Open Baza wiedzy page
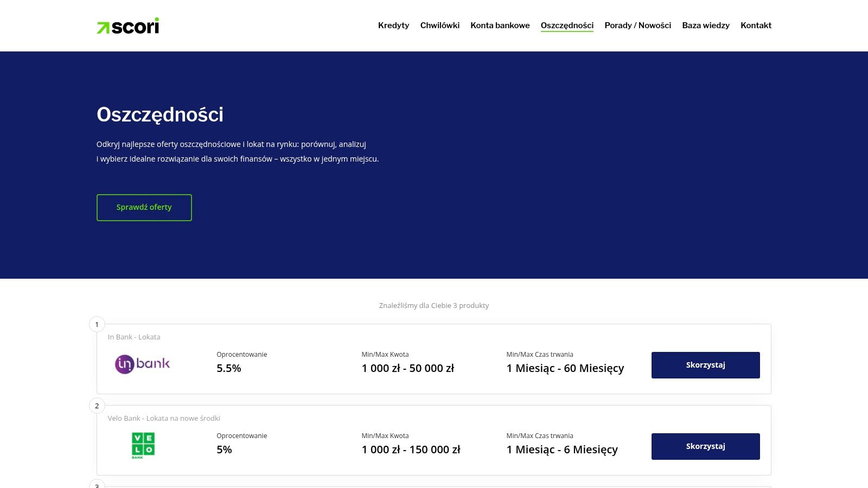This screenshot has height=488, width=868. tap(706, 25)
